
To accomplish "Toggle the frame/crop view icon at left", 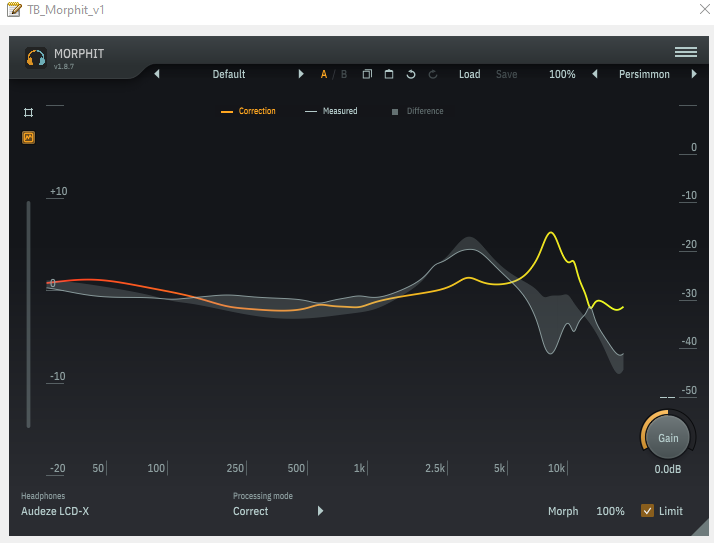I will point(28,113).
